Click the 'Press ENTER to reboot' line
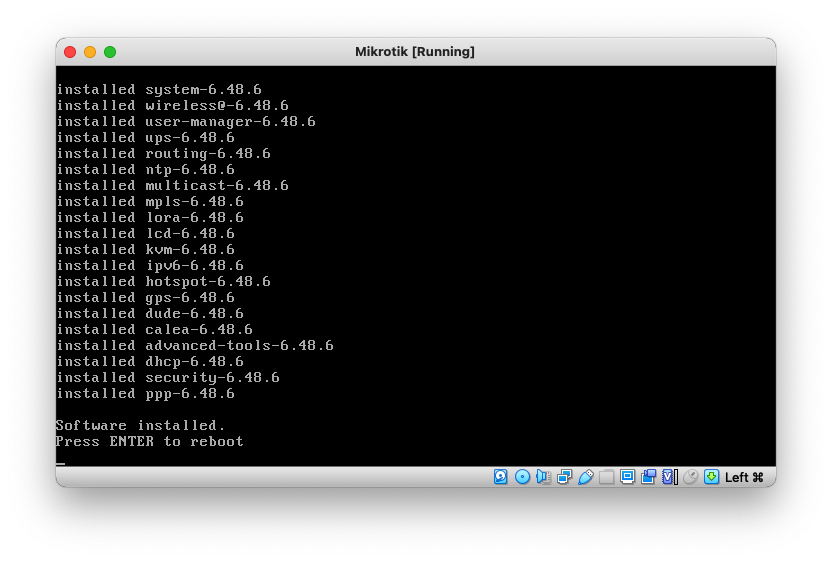 [150, 441]
